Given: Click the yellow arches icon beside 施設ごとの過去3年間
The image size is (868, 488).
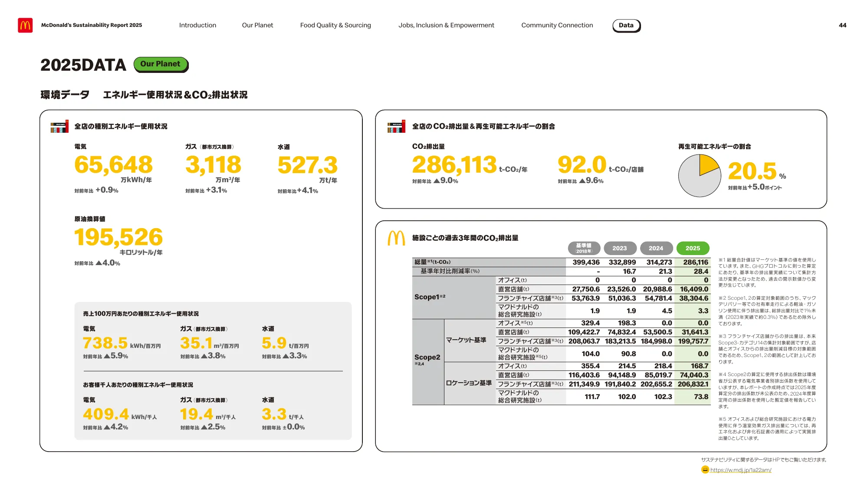Looking at the screenshot, I should [396, 238].
